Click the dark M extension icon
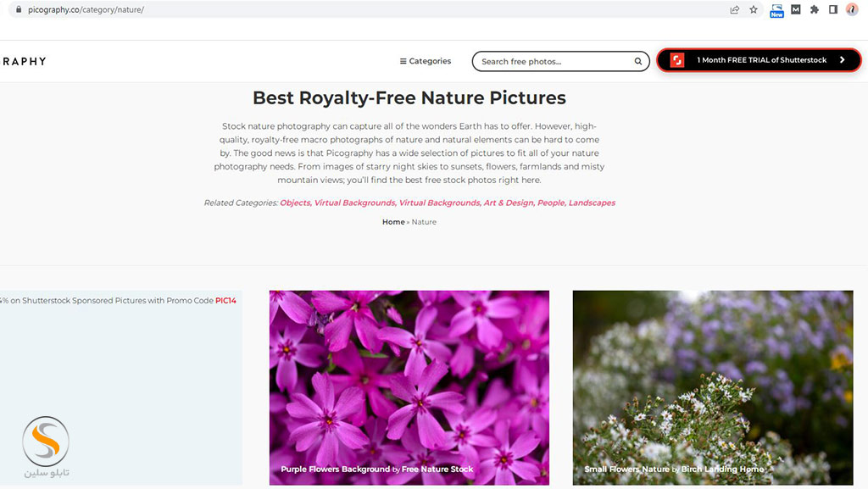The image size is (868, 489). (796, 10)
